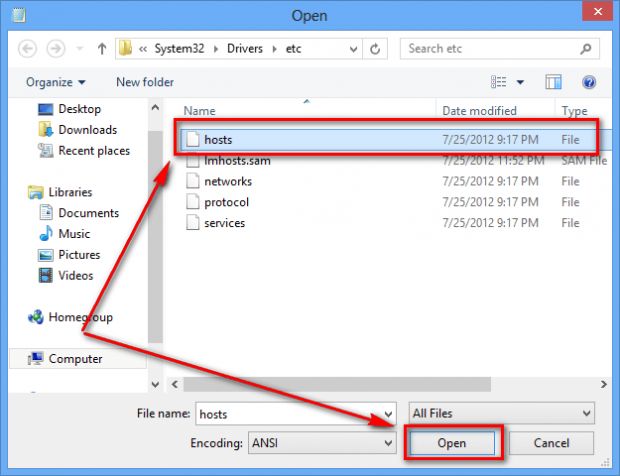The width and height of the screenshot is (620, 476).
Task: Select etc in the address path
Action: [293, 49]
